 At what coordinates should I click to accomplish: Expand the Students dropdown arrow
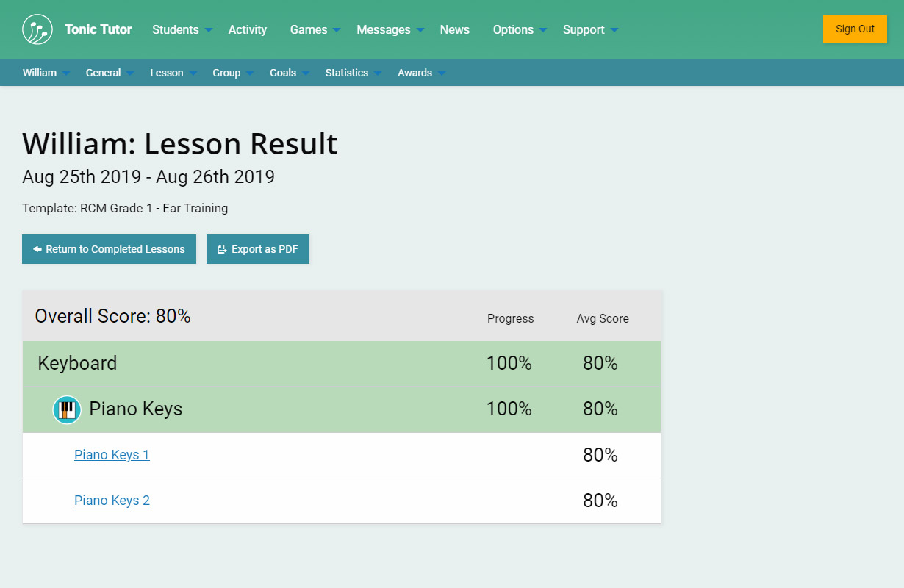tap(209, 30)
